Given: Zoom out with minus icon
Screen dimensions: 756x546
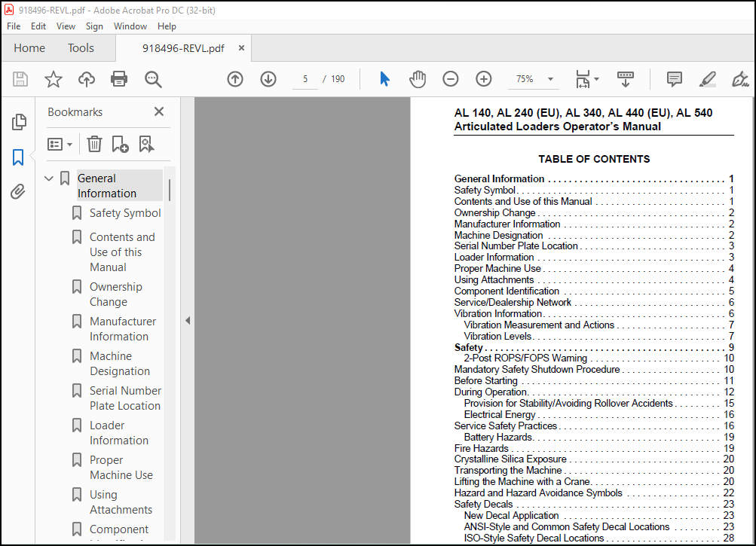Looking at the screenshot, I should click(x=450, y=79).
